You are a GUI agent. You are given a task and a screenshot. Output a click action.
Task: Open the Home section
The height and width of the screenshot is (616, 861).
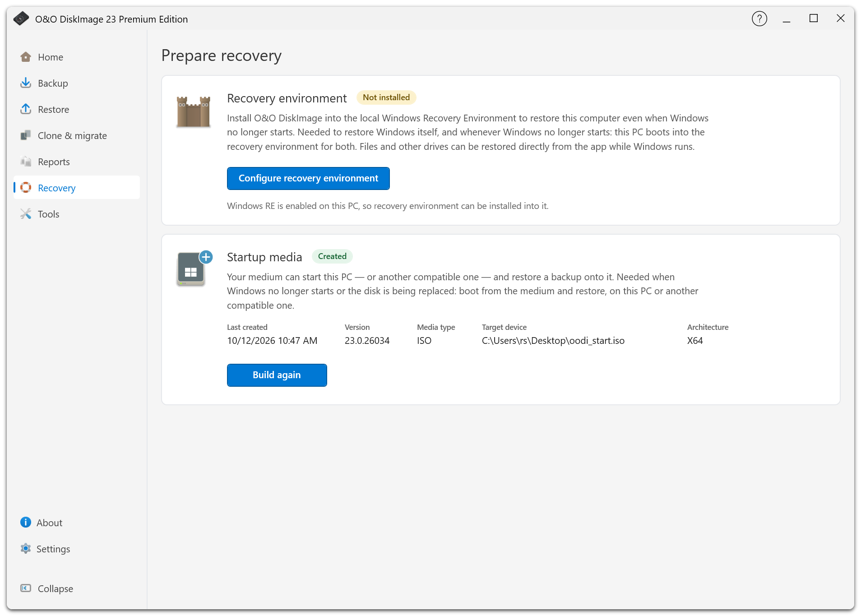(x=77, y=57)
